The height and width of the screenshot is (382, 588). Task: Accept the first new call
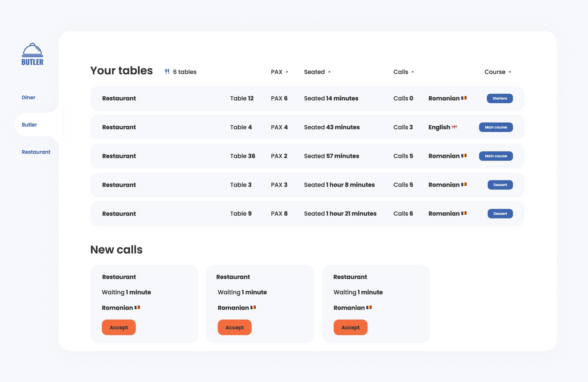point(119,327)
